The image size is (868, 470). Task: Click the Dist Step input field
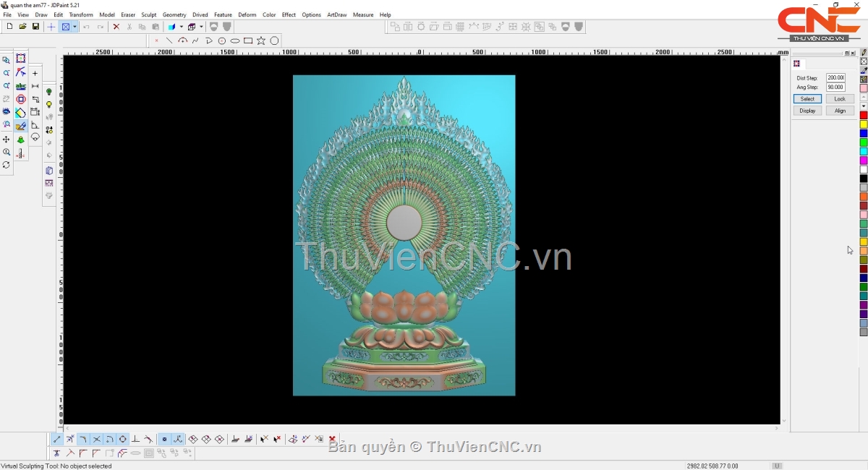[x=835, y=78]
